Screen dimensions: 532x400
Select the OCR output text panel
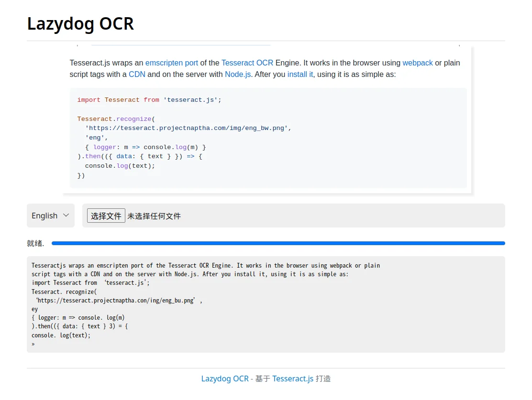click(x=266, y=304)
